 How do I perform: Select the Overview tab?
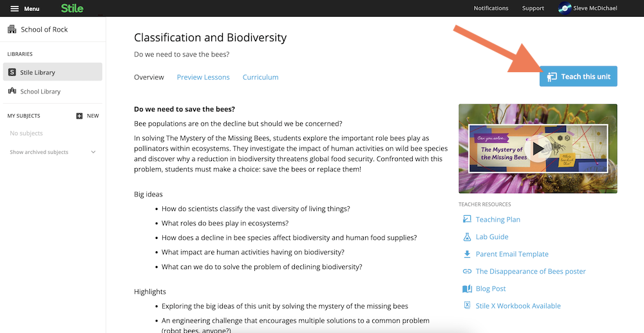(149, 77)
